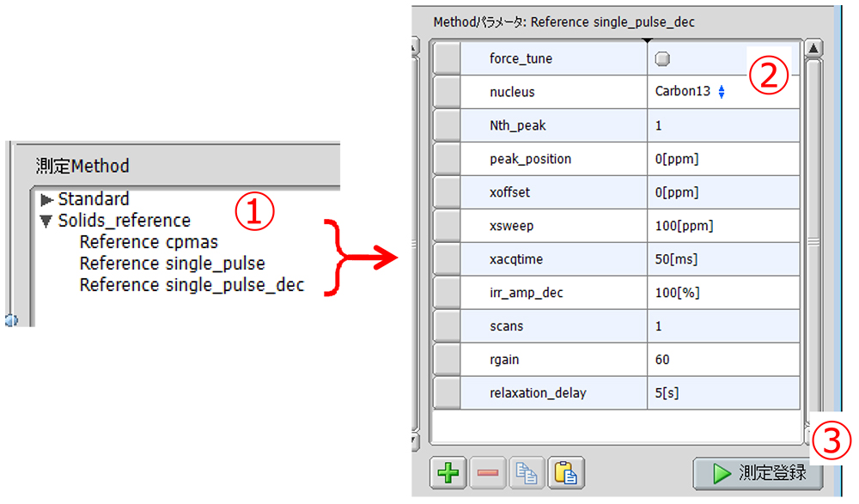Select the row header beside Nth_peak
The image size is (859, 504).
446,125
